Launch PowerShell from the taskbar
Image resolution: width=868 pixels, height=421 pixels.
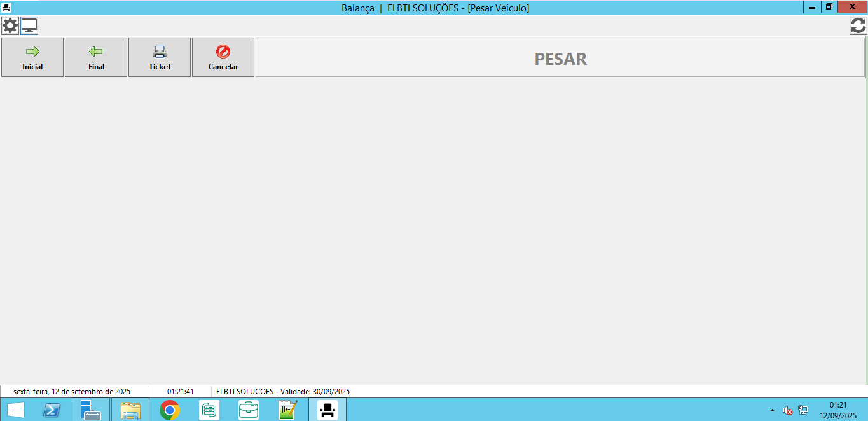(52, 410)
